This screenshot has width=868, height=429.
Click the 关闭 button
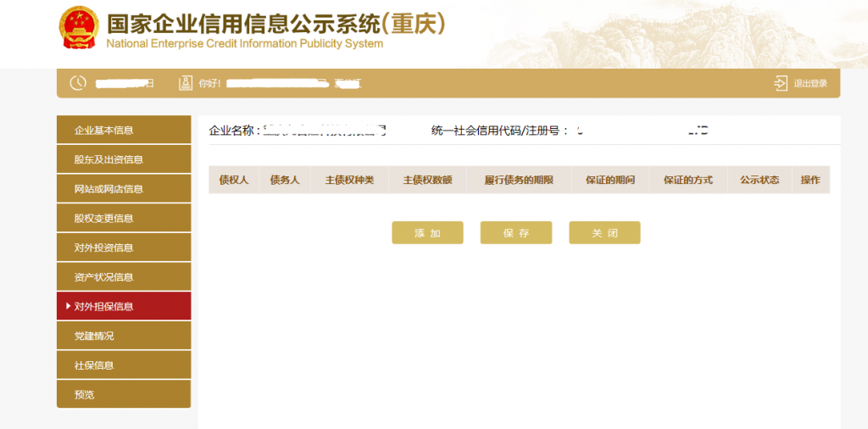click(x=604, y=233)
